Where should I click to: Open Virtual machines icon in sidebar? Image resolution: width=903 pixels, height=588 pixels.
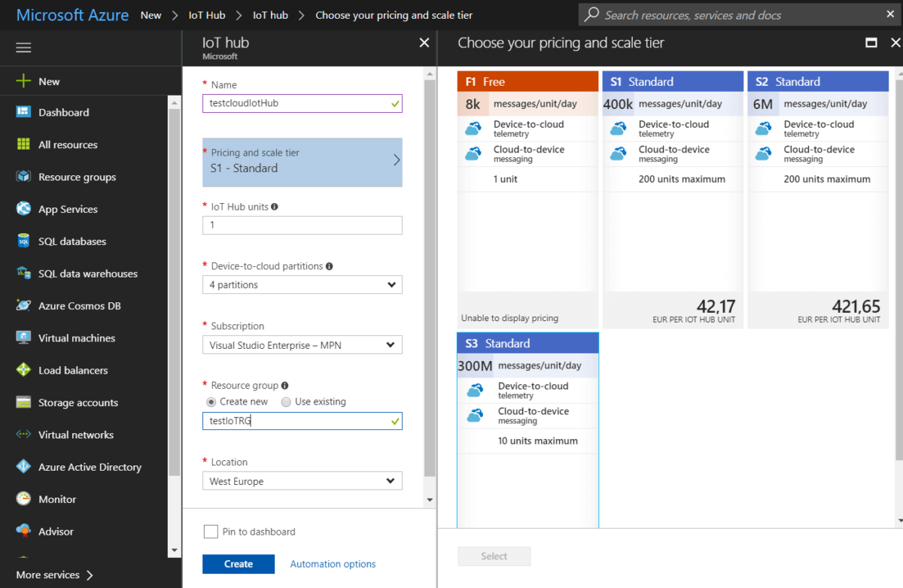(x=23, y=338)
